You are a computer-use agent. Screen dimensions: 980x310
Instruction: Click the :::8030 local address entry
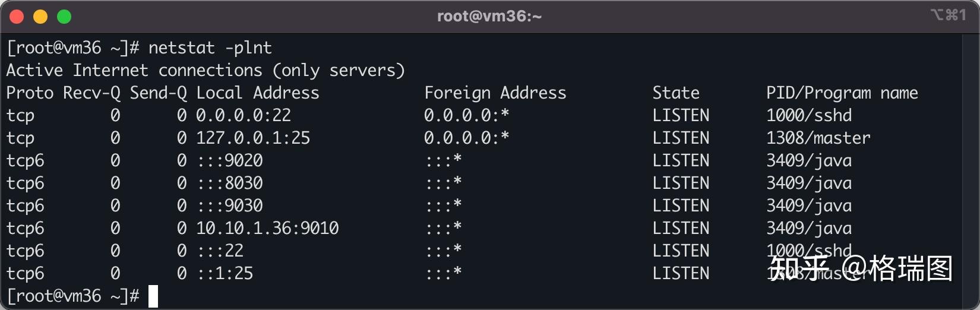click(229, 183)
